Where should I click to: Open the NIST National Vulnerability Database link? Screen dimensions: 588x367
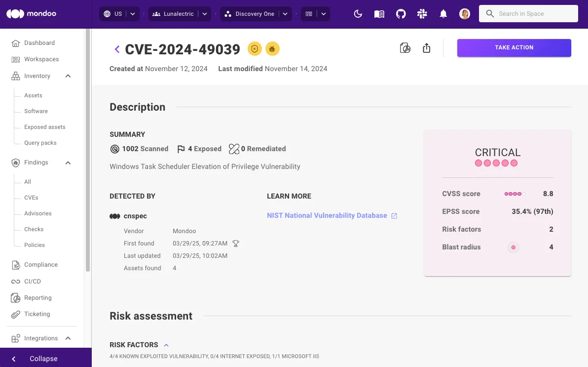pyautogui.click(x=328, y=215)
